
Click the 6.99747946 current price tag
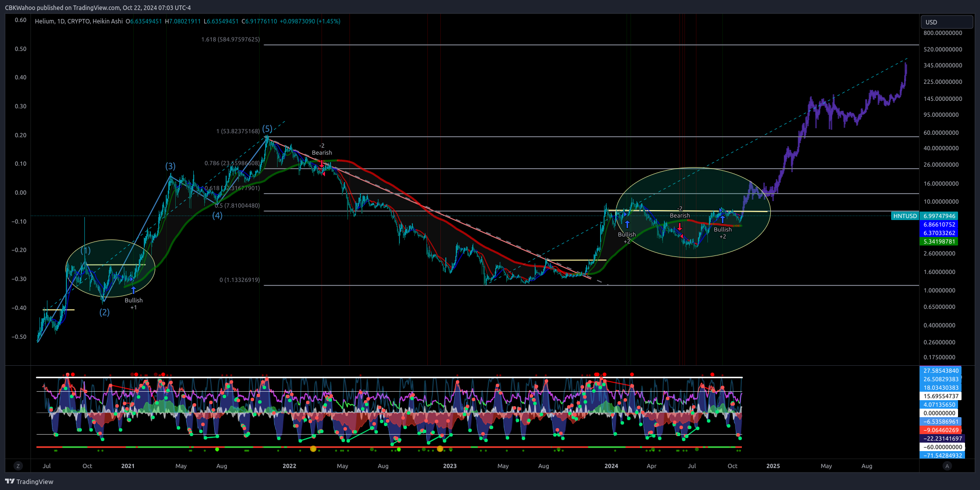tap(940, 216)
